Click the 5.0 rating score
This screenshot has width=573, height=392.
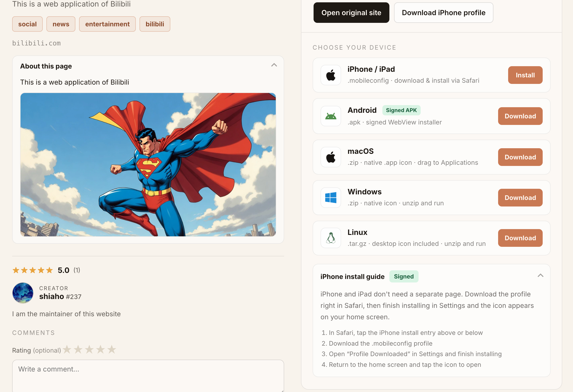[x=64, y=270]
